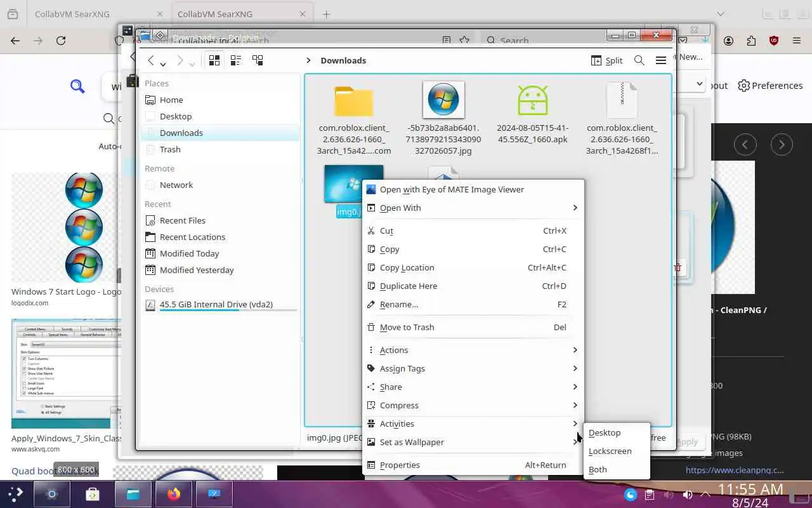Click Split view button in Dolphin
The width and height of the screenshot is (812, 508).
tap(606, 60)
